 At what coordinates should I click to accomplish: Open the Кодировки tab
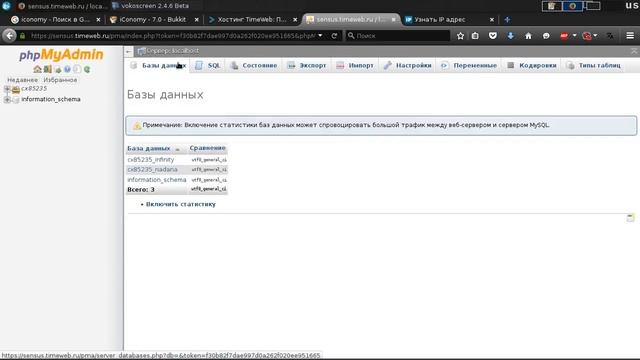[531, 65]
